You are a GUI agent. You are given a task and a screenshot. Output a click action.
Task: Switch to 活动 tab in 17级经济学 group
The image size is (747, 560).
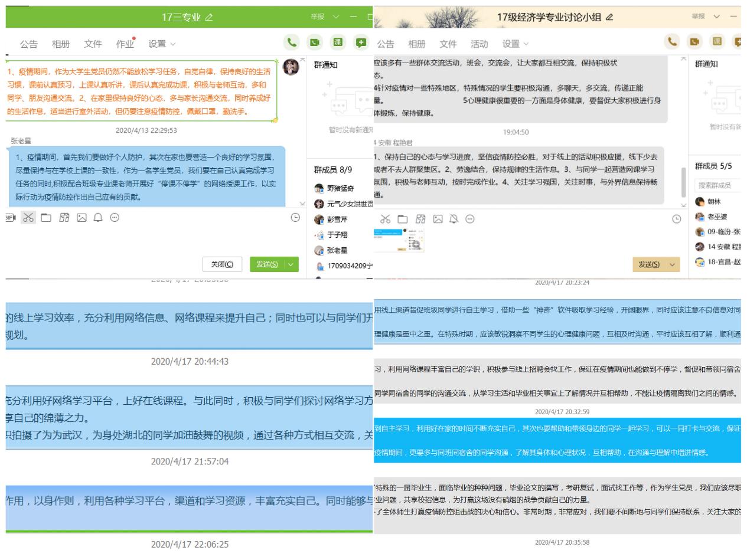pos(479,44)
